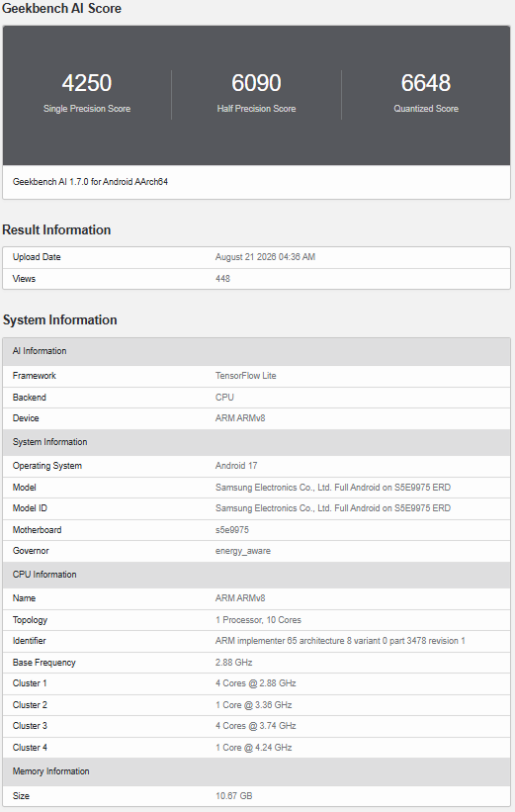This screenshot has width=515, height=812.
Task: Select the 'Backend' row label
Action: click(30, 398)
